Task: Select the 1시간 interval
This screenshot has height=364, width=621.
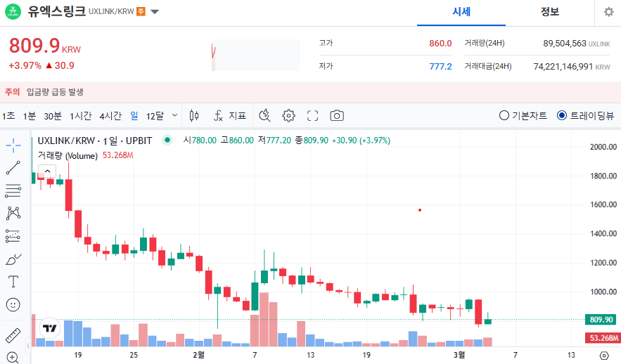Action: click(81, 115)
